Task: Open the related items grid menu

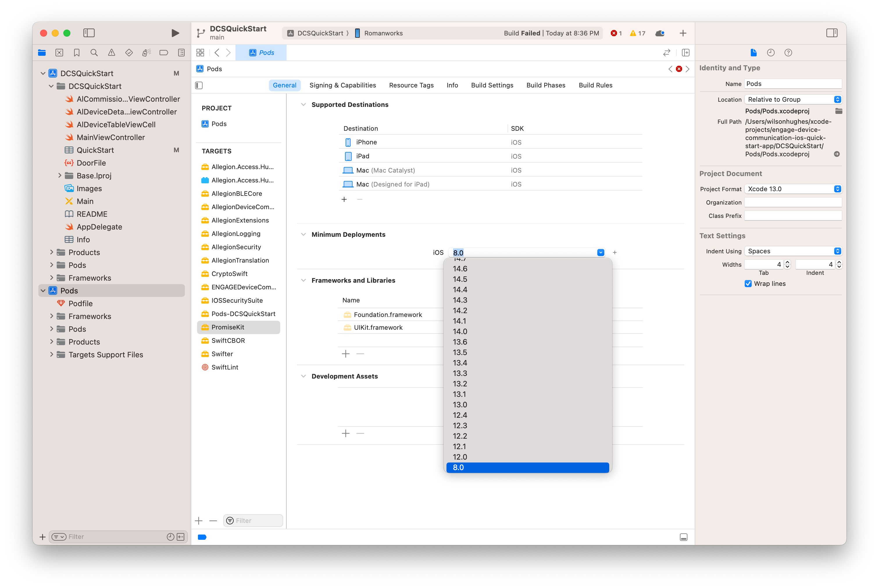Action: pos(200,53)
